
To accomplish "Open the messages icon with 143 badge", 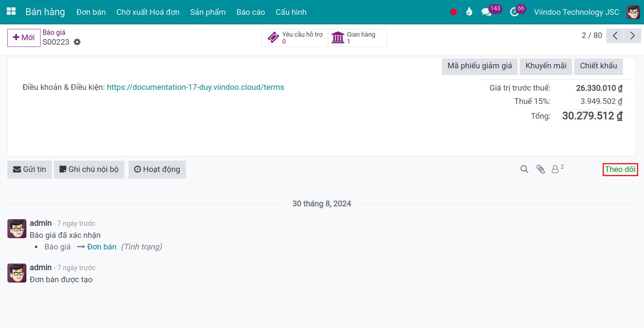I will click(x=486, y=12).
